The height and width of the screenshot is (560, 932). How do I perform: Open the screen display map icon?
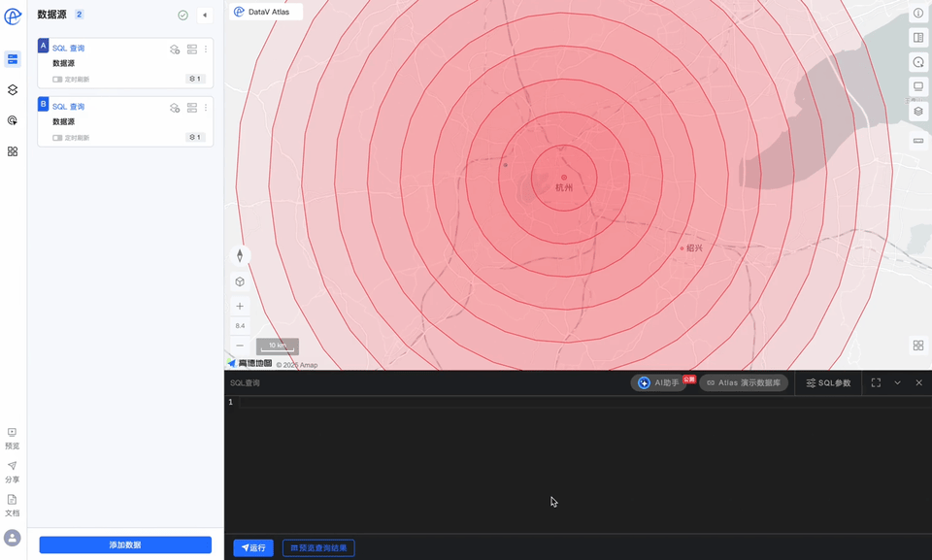point(918,86)
